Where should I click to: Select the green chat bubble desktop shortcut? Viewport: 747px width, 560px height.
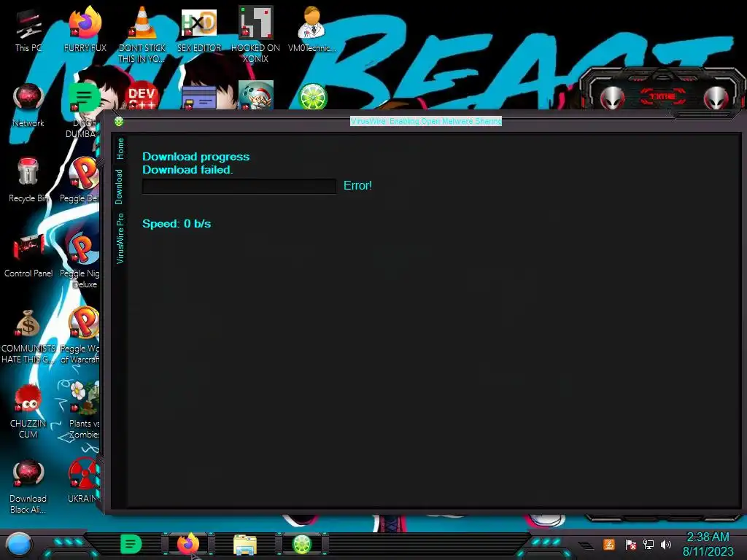pyautogui.click(x=83, y=98)
